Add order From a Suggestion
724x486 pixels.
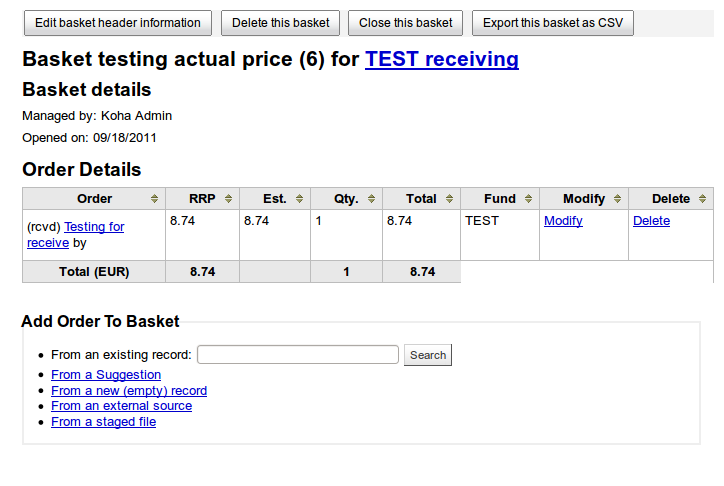click(x=106, y=375)
